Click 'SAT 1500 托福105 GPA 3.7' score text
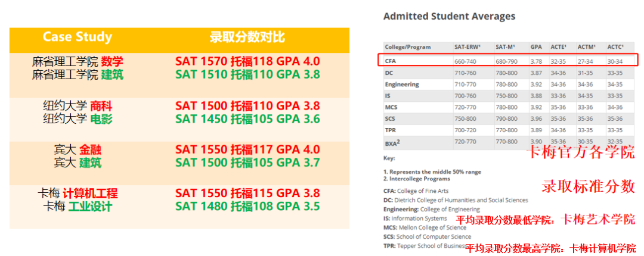Viewport: 644px width, 256px height. (247, 162)
